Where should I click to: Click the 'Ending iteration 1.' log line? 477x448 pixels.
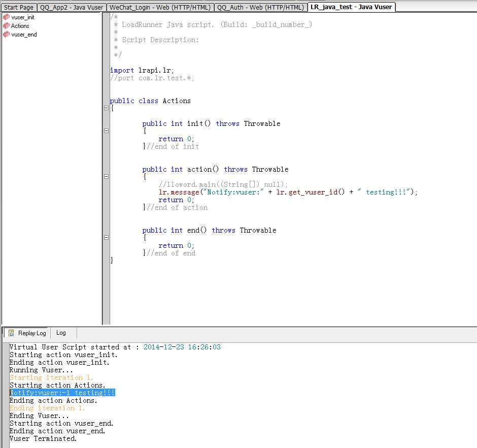point(47,408)
